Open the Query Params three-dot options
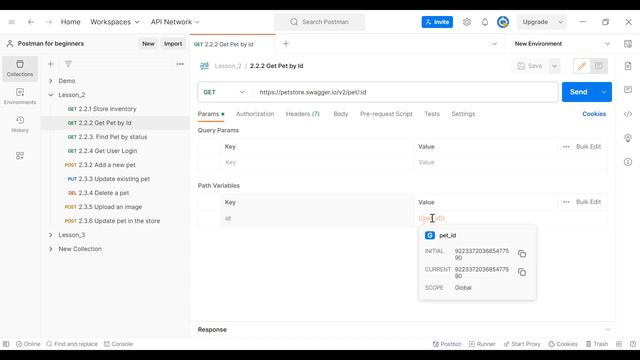 click(x=566, y=147)
